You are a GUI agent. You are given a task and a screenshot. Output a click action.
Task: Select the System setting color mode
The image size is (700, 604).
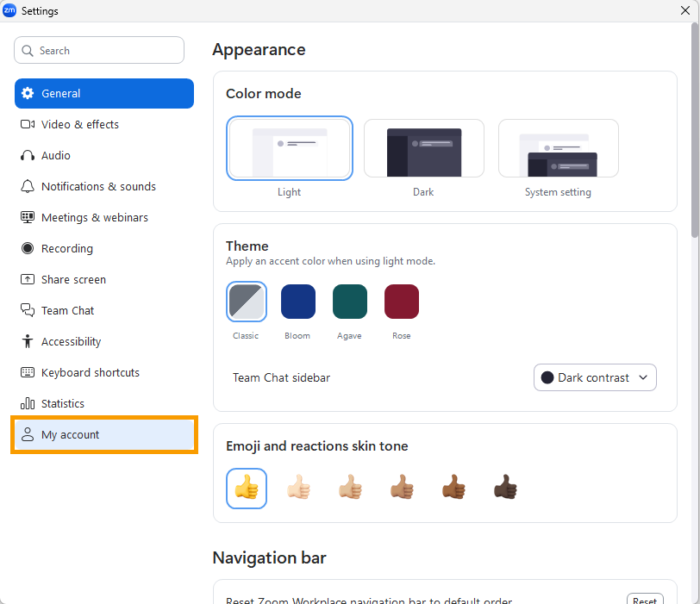click(x=558, y=149)
